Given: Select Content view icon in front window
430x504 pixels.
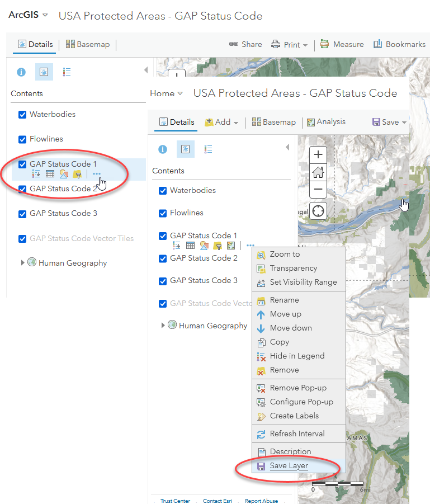Looking at the screenshot, I should [x=186, y=149].
